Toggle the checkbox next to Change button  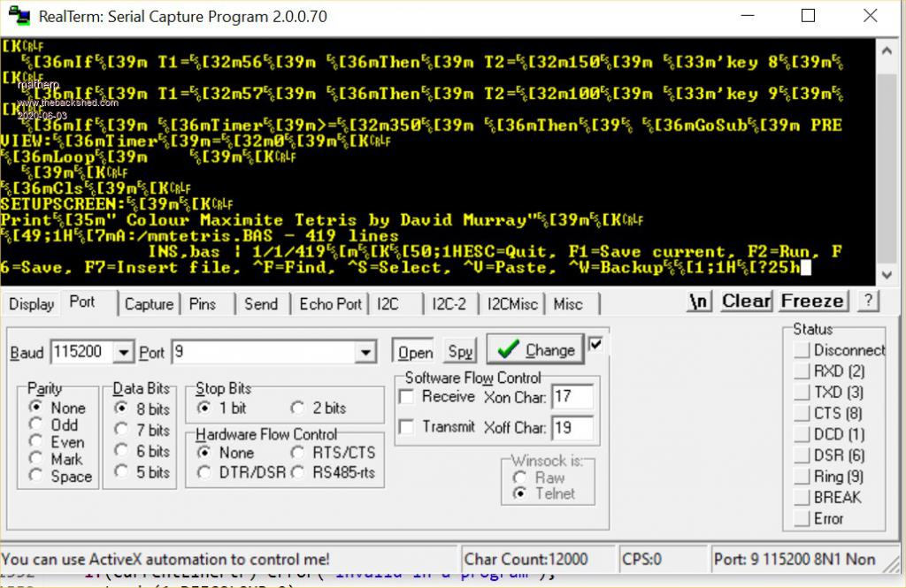coord(595,343)
